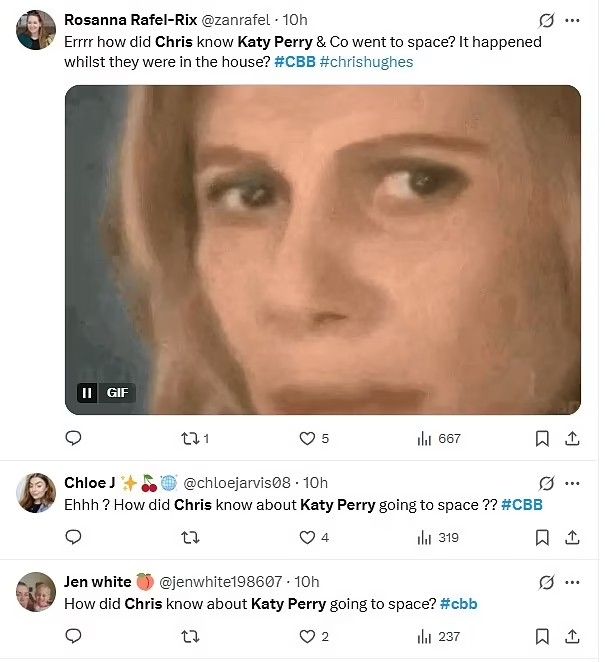
Task: Open Jen white's profile avatar
Action: pos(36,591)
